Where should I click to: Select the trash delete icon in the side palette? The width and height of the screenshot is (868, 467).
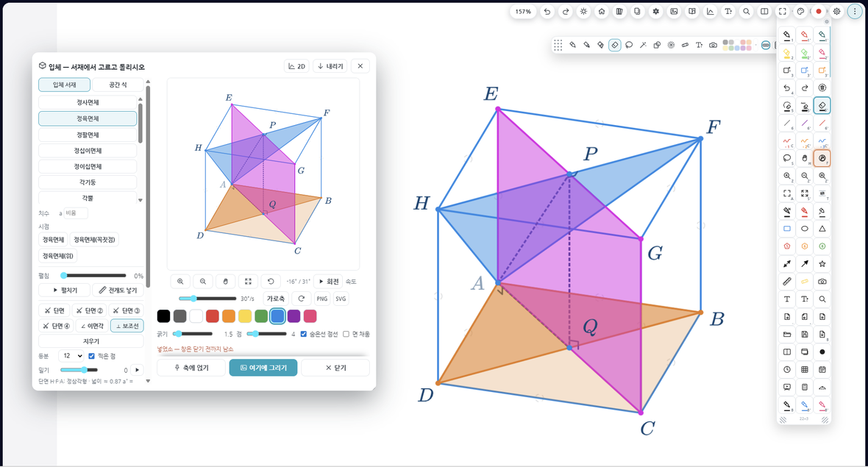coord(822,88)
